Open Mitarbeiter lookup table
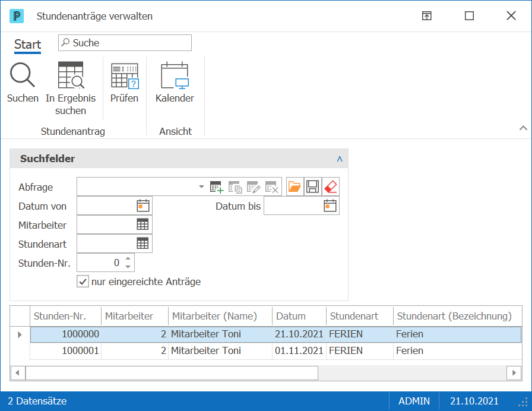 (x=142, y=225)
